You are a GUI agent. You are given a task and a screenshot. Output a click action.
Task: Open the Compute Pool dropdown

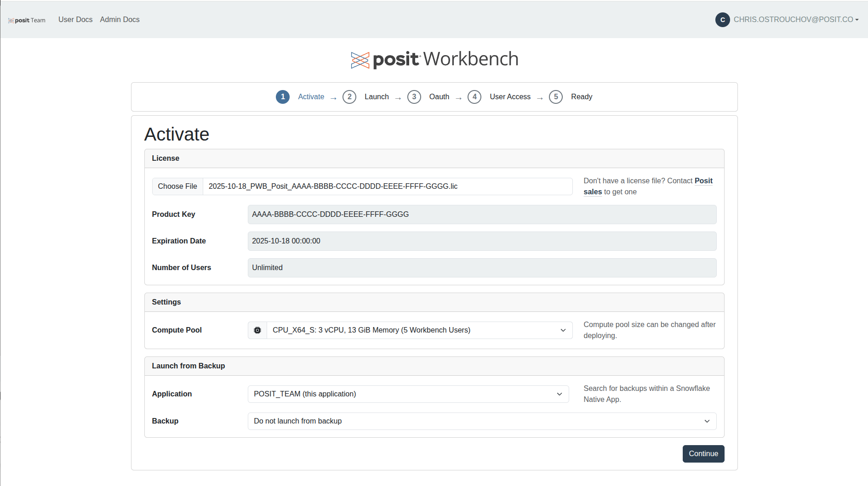pyautogui.click(x=419, y=330)
